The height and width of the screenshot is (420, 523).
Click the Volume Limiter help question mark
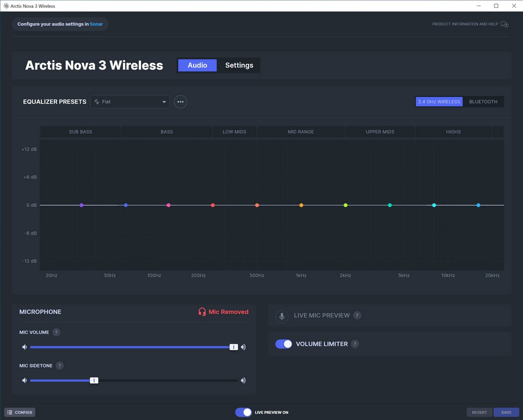point(355,344)
